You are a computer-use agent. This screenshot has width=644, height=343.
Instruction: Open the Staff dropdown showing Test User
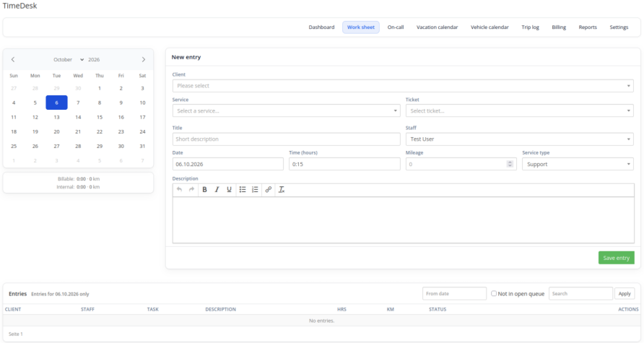point(520,139)
